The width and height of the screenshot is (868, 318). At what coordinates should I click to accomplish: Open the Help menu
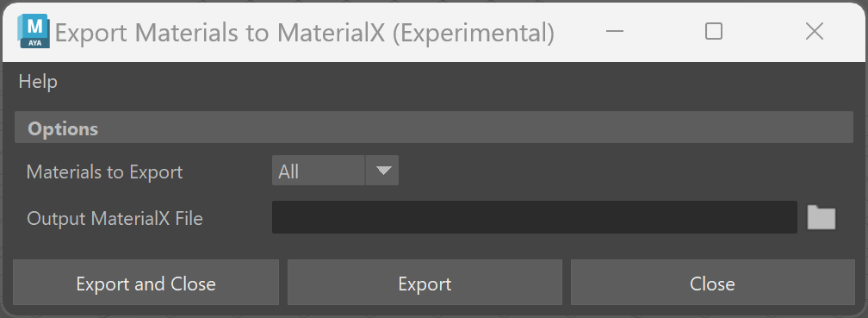(38, 82)
